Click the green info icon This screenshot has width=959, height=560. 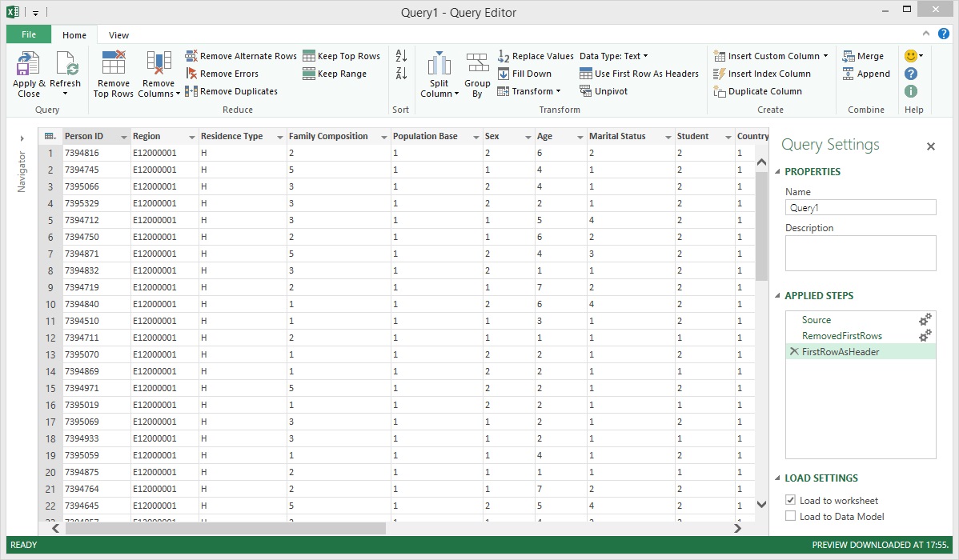pyautogui.click(x=911, y=92)
